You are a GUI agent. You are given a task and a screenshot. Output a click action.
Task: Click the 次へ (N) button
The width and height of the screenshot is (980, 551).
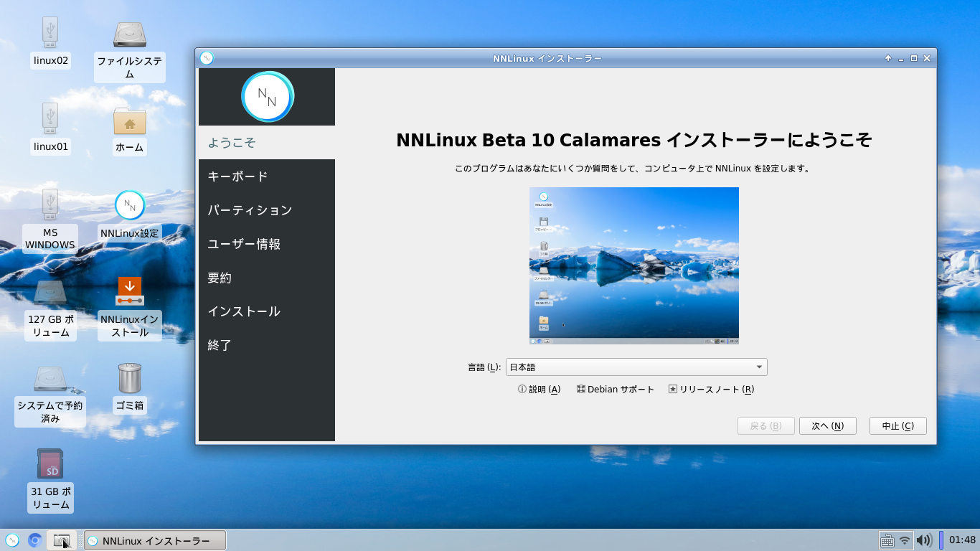click(x=827, y=426)
